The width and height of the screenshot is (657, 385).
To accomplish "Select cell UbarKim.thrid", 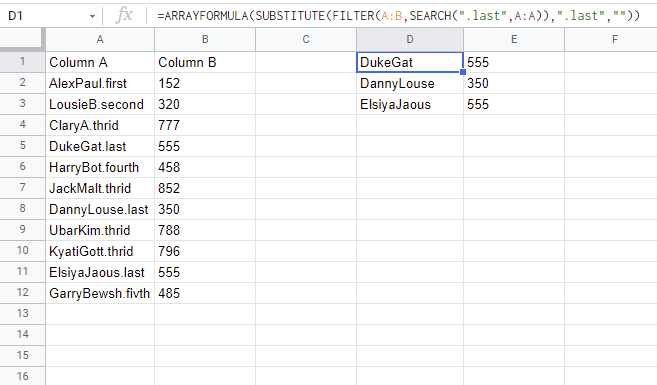I will click(x=100, y=230).
